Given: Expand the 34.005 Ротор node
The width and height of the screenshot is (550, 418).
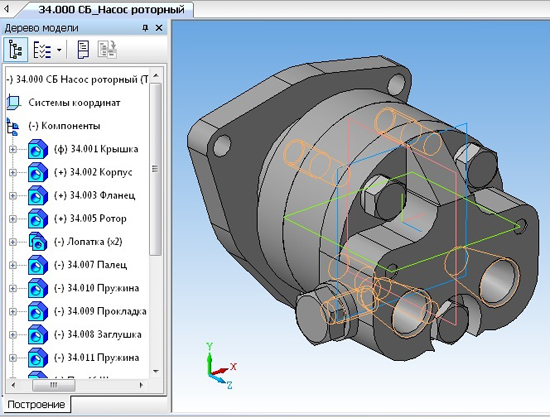Looking at the screenshot, I should tap(13, 219).
